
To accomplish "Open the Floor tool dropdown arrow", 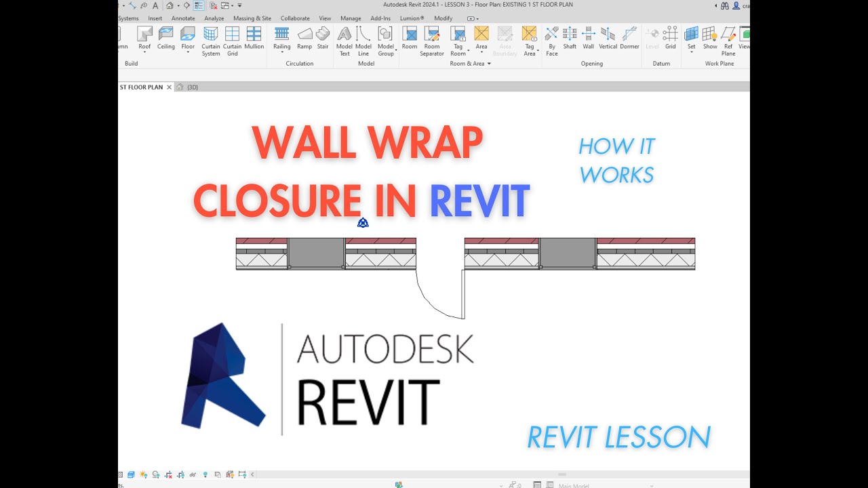I will coord(188,53).
